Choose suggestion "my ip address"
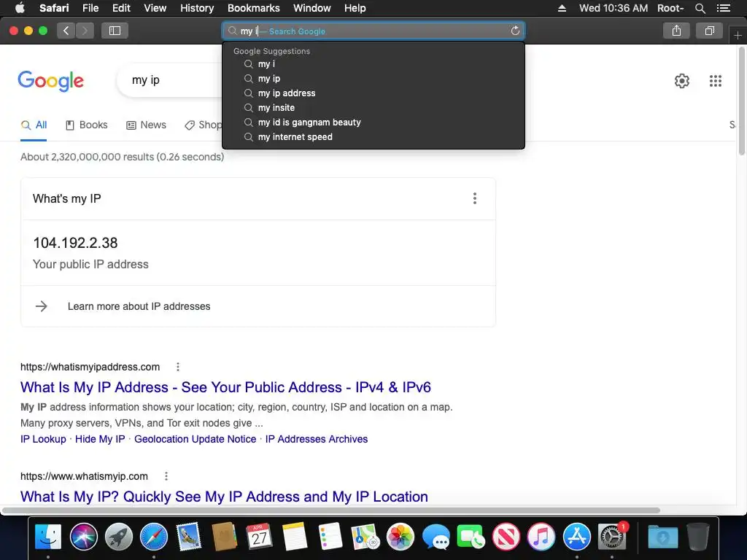This screenshot has height=560, width=747. pos(373,93)
